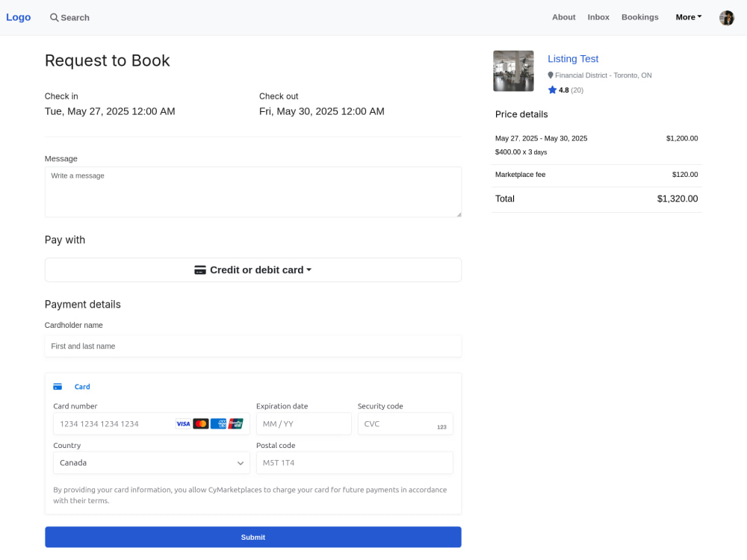Click the $1,200.00 subtotal amount

[682, 139]
